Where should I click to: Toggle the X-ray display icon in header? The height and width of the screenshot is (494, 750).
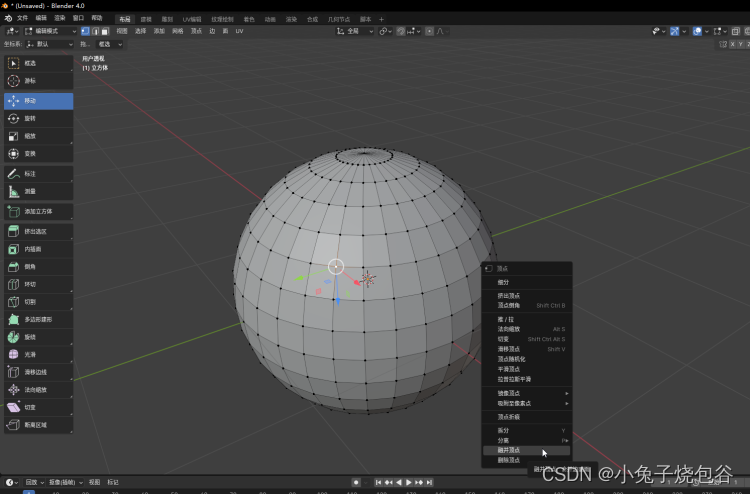click(736, 31)
